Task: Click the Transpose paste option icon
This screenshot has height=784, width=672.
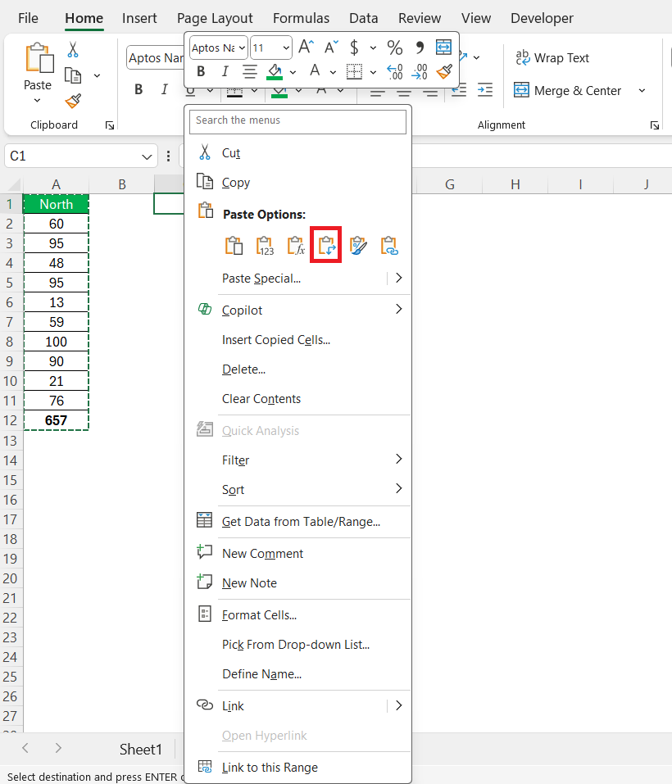Action: click(x=326, y=245)
